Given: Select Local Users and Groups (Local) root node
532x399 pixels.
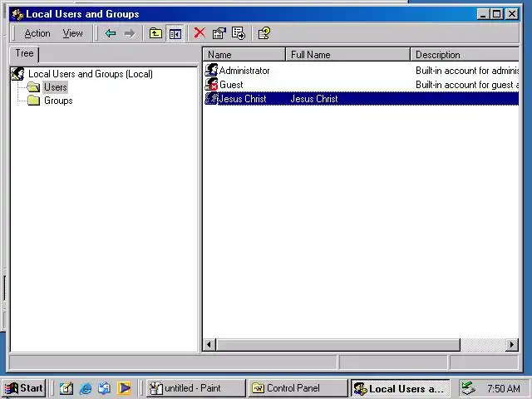Looking at the screenshot, I should pos(91,74).
